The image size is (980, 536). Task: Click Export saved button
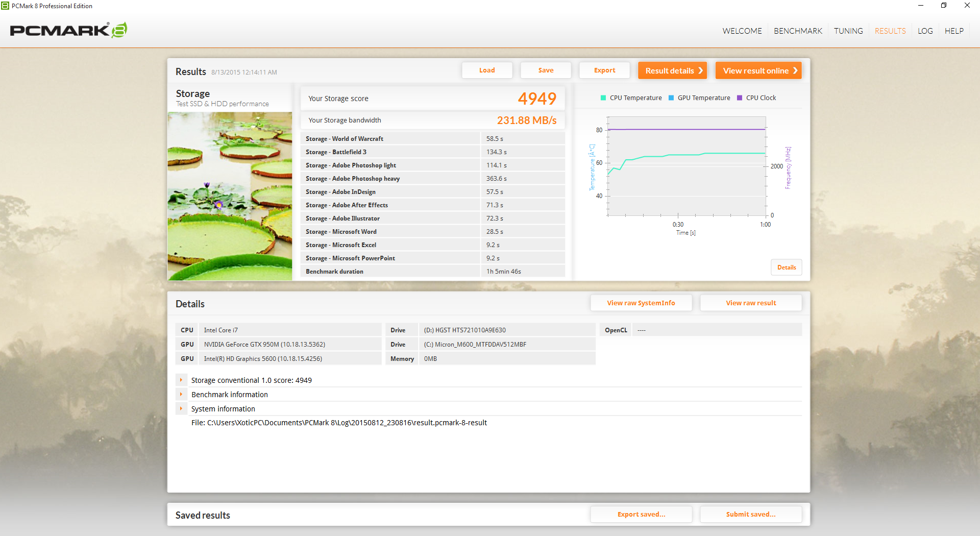[x=641, y=514]
